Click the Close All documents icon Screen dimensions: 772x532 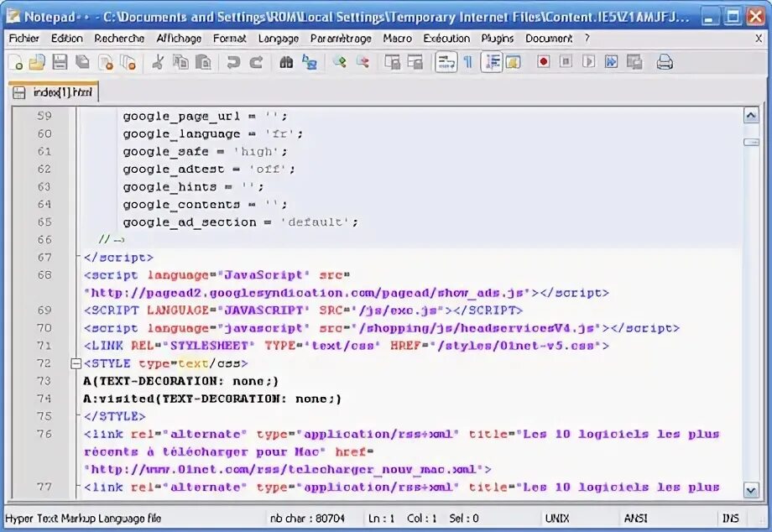(x=128, y=62)
